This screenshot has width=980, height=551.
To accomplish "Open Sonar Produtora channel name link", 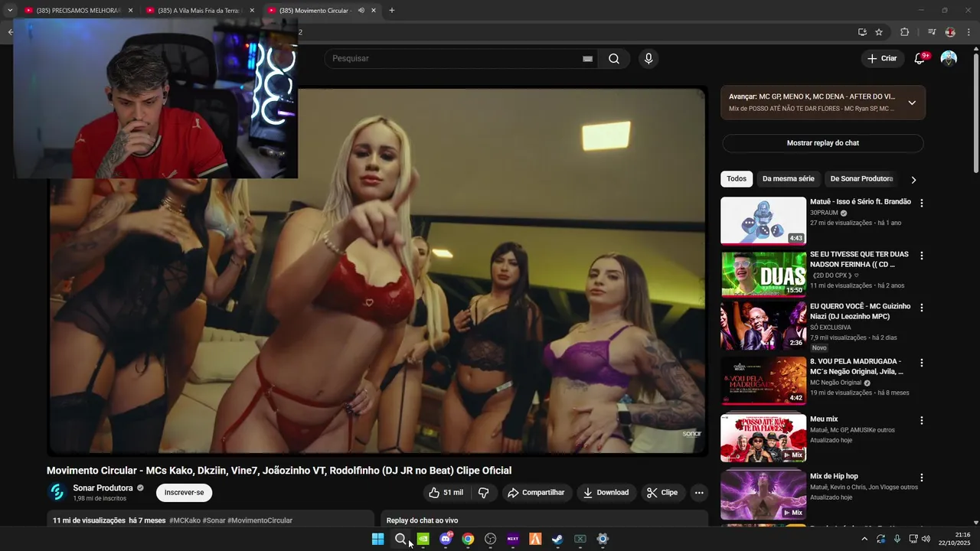I will tap(103, 488).
